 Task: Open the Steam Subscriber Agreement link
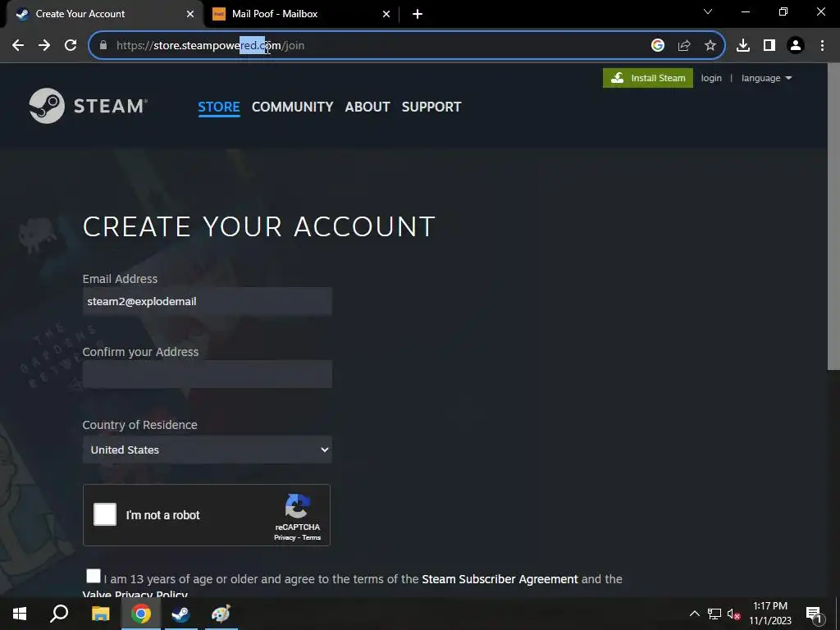[x=500, y=579]
